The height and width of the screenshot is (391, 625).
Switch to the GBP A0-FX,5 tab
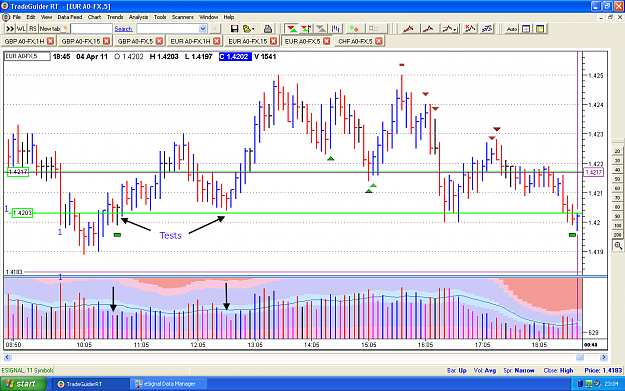pyautogui.click(x=135, y=41)
